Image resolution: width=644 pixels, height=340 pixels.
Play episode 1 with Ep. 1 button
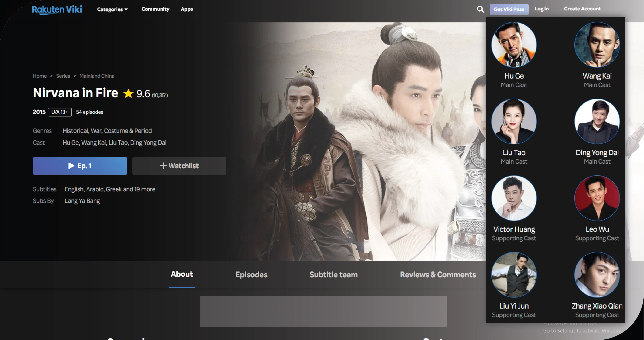point(80,166)
